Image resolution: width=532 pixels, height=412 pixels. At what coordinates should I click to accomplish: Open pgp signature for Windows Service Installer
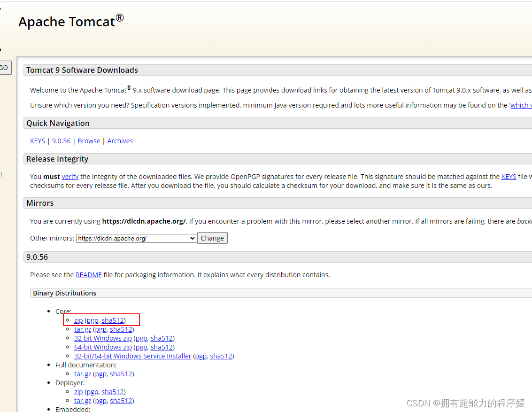201,356
